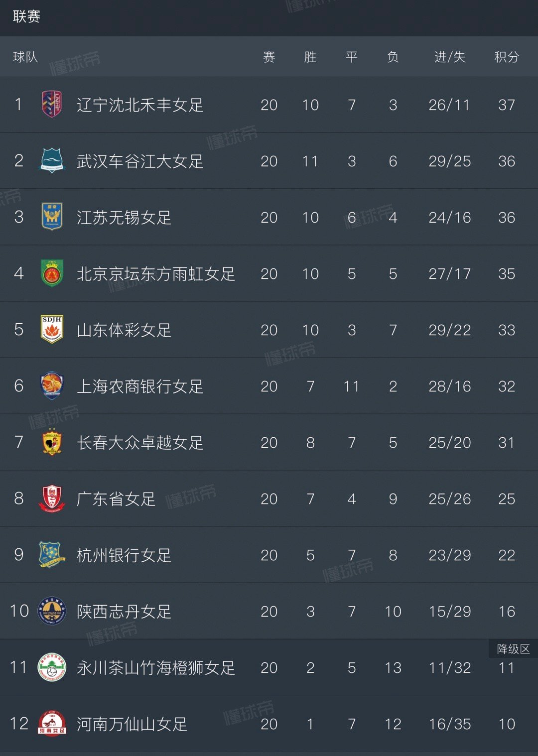This screenshot has height=756, width=538.
Task: Open 河南万仙山女足 team page link
Action: [x=132, y=724]
